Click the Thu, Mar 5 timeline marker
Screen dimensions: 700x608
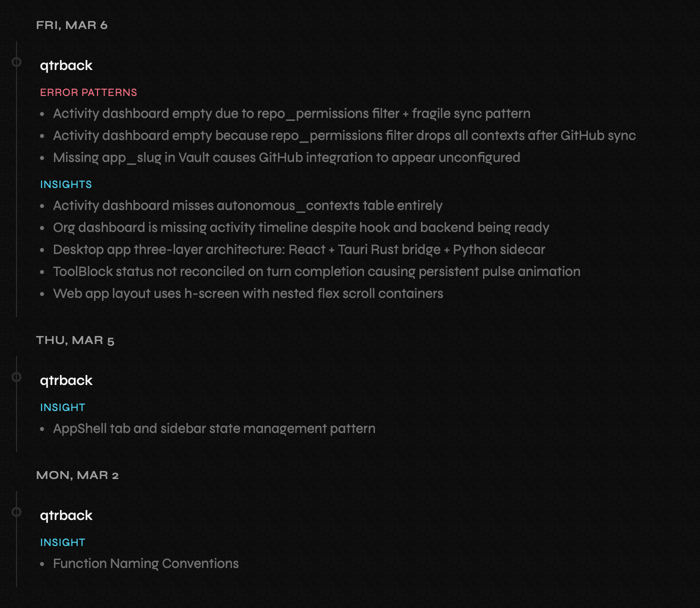pos(16,377)
